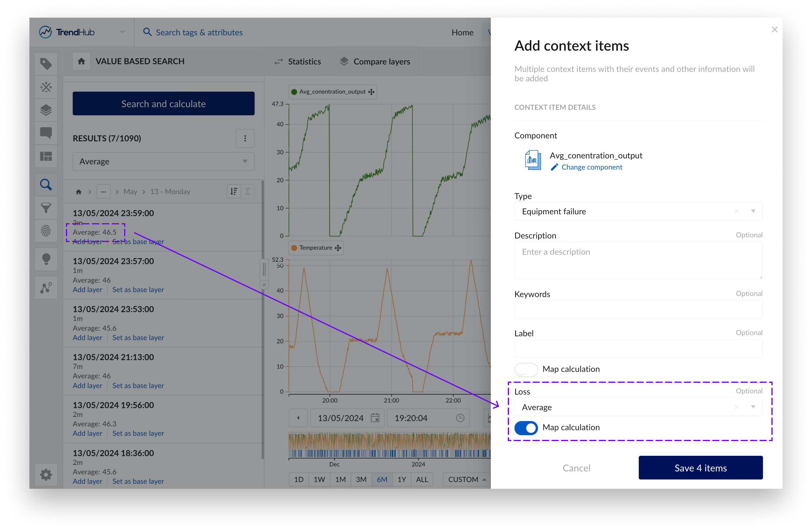This screenshot has height=530, width=812.
Task: Open the fingerprint tool in the sidebar
Action: 46,231
